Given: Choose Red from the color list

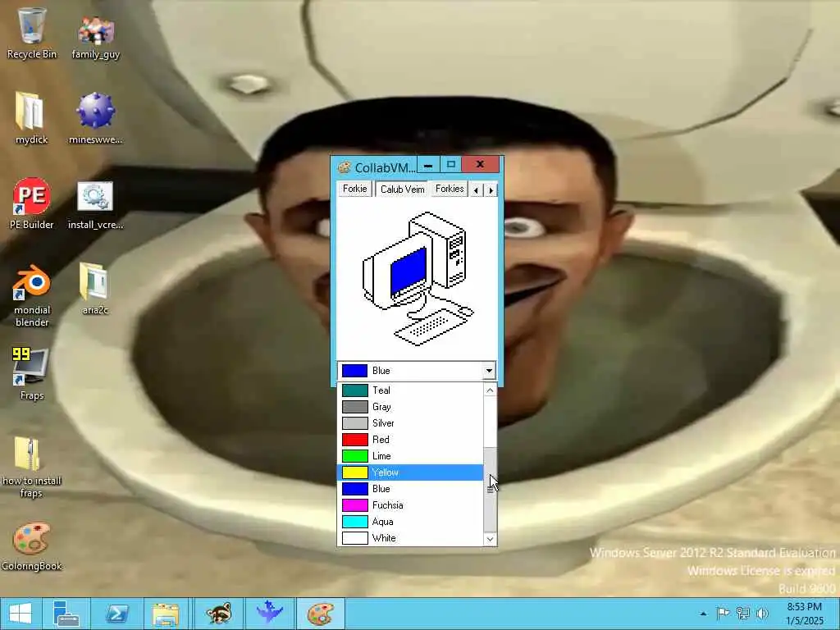Looking at the screenshot, I should point(410,440).
